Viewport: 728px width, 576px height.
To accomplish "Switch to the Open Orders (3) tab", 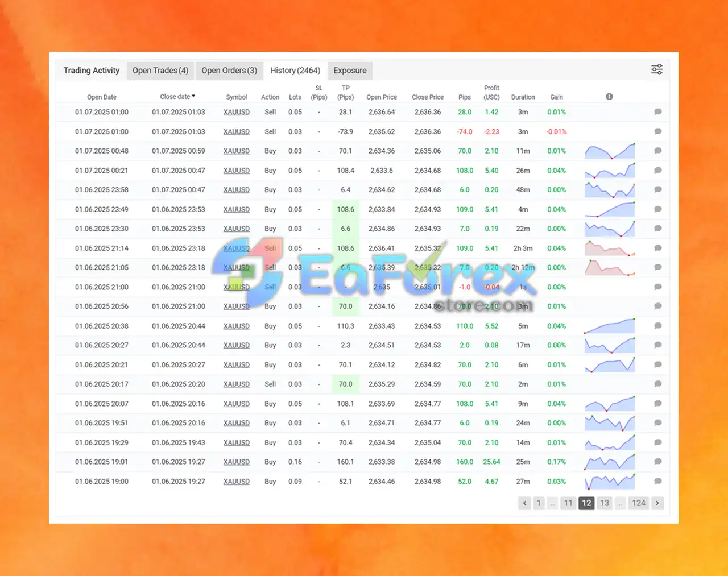I will coord(229,71).
